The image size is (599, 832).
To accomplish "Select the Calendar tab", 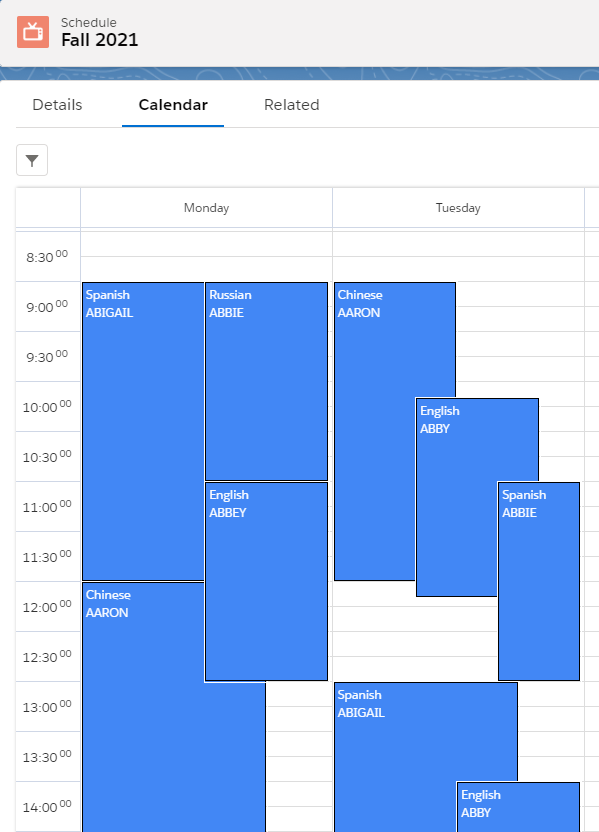I will pyautogui.click(x=173, y=105).
